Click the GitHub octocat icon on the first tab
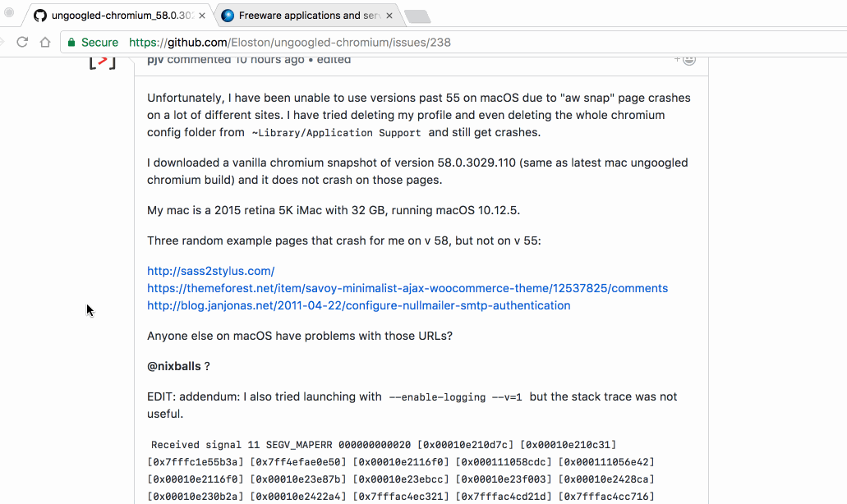The image size is (847, 504). 39,14
